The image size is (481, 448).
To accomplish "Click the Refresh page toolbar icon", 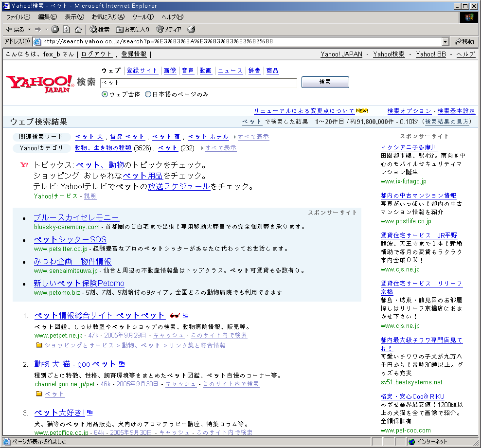I will (66, 30).
